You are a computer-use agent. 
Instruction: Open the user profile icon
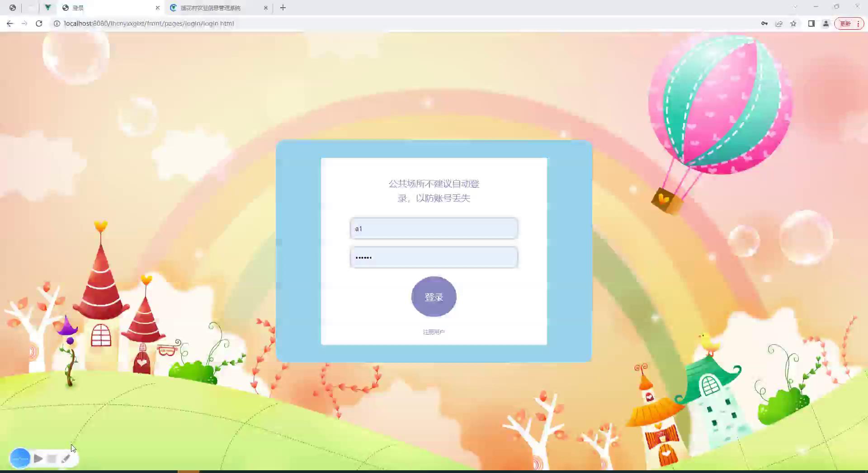tap(826, 24)
